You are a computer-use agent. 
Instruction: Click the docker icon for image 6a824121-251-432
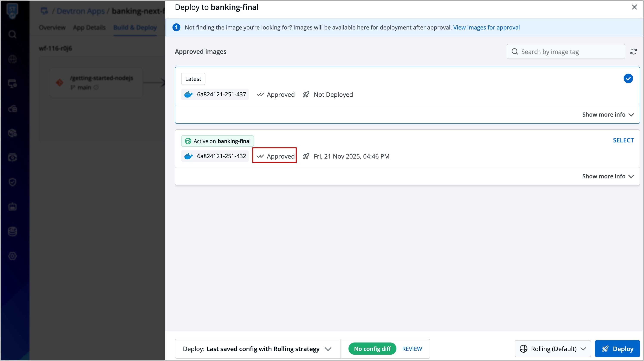click(188, 156)
